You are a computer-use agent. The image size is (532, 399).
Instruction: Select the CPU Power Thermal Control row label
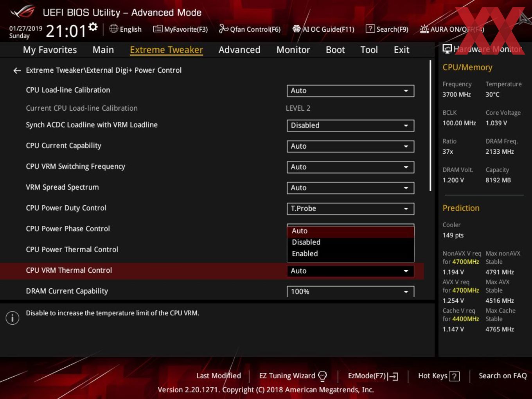pos(72,250)
